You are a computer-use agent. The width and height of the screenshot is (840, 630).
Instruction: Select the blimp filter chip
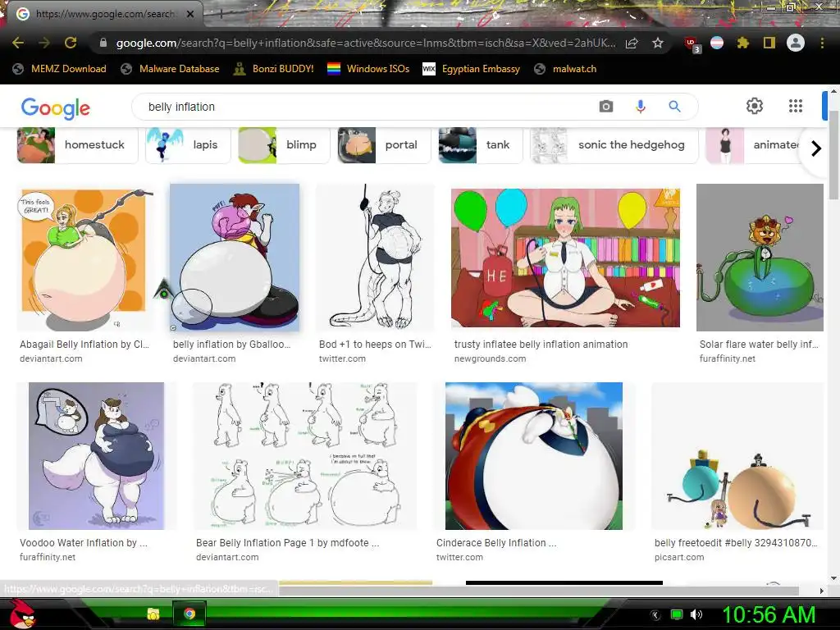[283, 144]
